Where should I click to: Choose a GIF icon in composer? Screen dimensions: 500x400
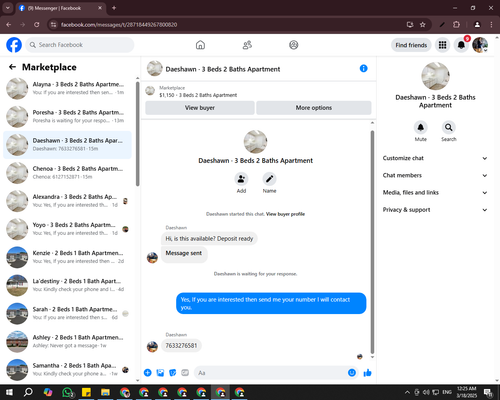(x=185, y=373)
